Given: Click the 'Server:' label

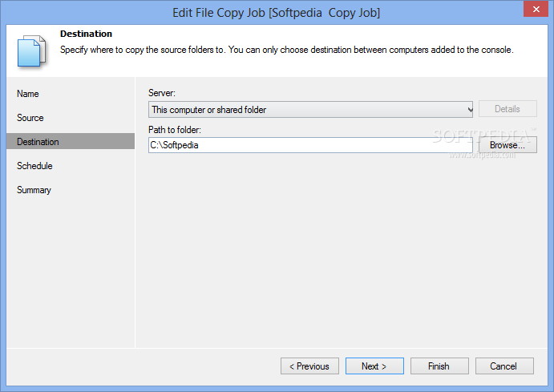Looking at the screenshot, I should 162,93.
